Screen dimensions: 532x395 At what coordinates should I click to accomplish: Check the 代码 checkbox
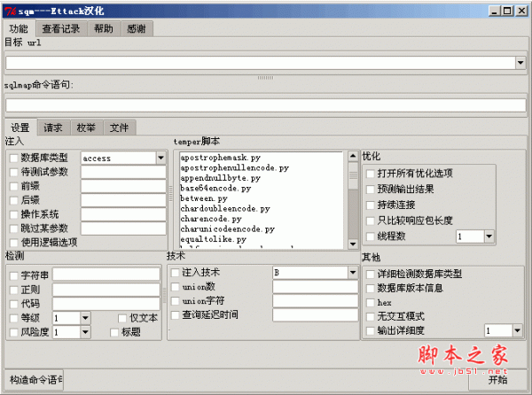pyautogui.click(x=14, y=304)
